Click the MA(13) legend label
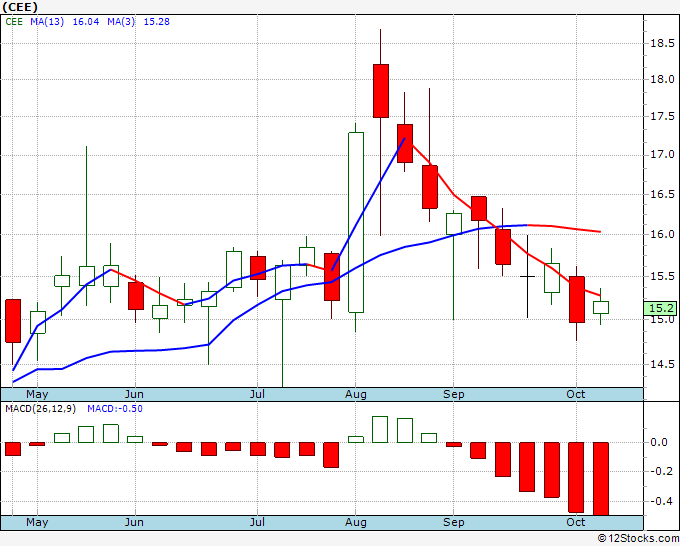Image resolution: width=680 pixels, height=546 pixels. point(47,22)
